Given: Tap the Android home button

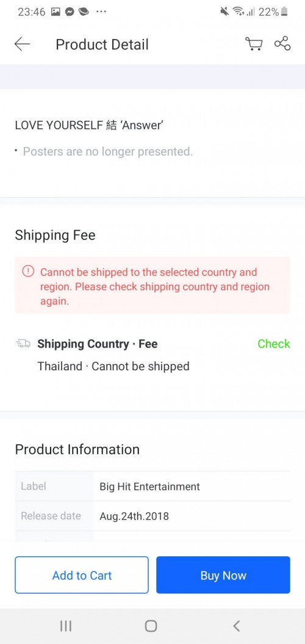Looking at the screenshot, I should (151, 626).
